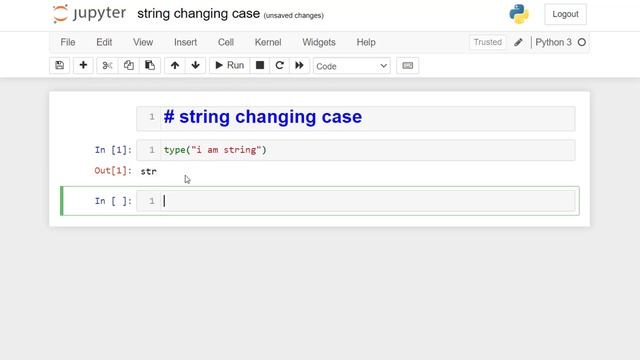Rename notebook title 'string changing case'
640x360 pixels.
click(198, 13)
